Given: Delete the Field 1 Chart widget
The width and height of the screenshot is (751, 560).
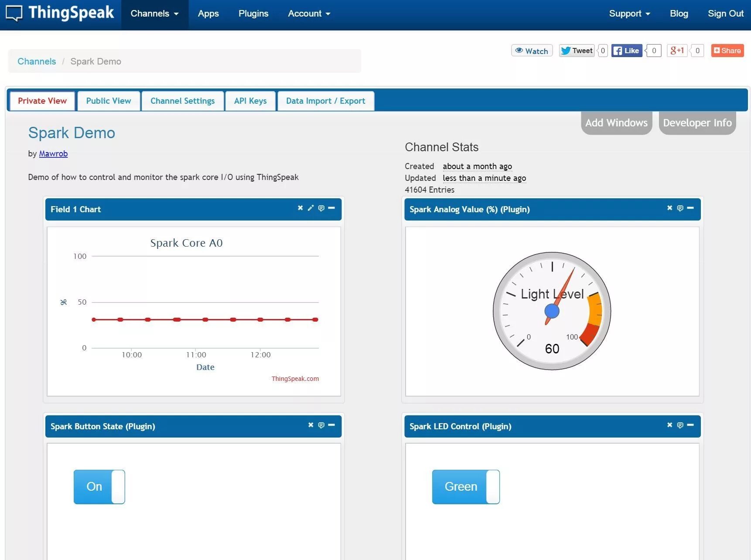Looking at the screenshot, I should coord(300,208).
